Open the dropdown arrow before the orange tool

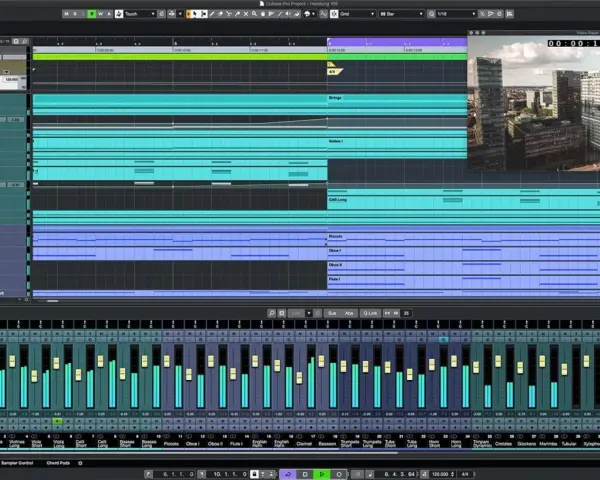180,14
